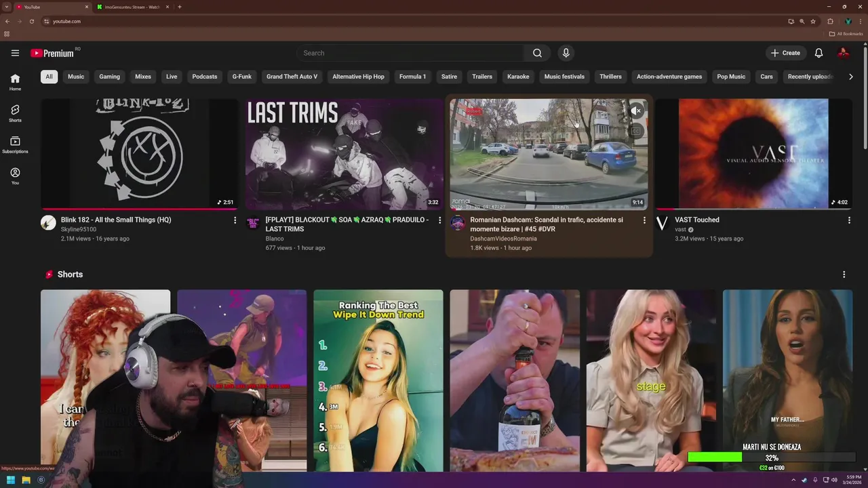Select the Trailers chip

pos(482,77)
